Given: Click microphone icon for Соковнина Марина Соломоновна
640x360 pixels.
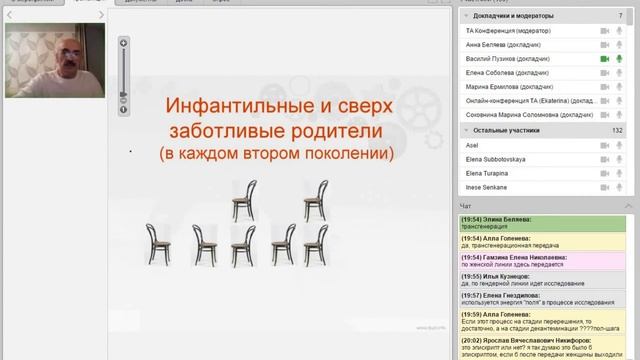Looking at the screenshot, I should pos(619,115).
